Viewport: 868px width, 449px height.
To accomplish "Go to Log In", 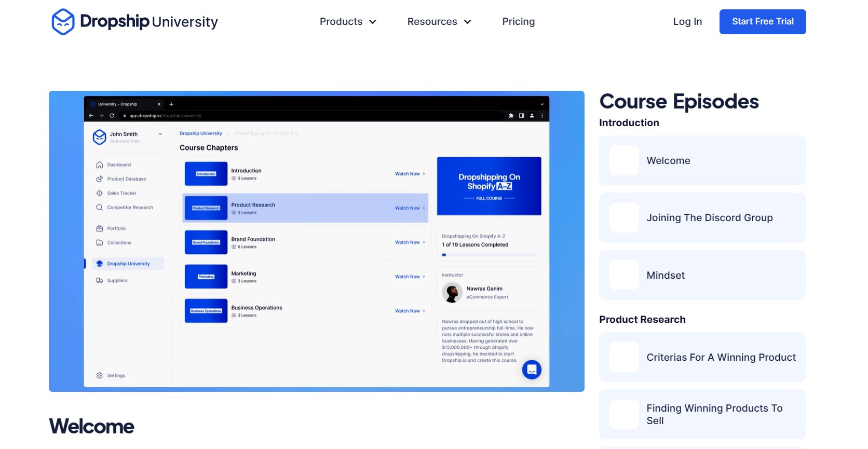I will coord(687,21).
